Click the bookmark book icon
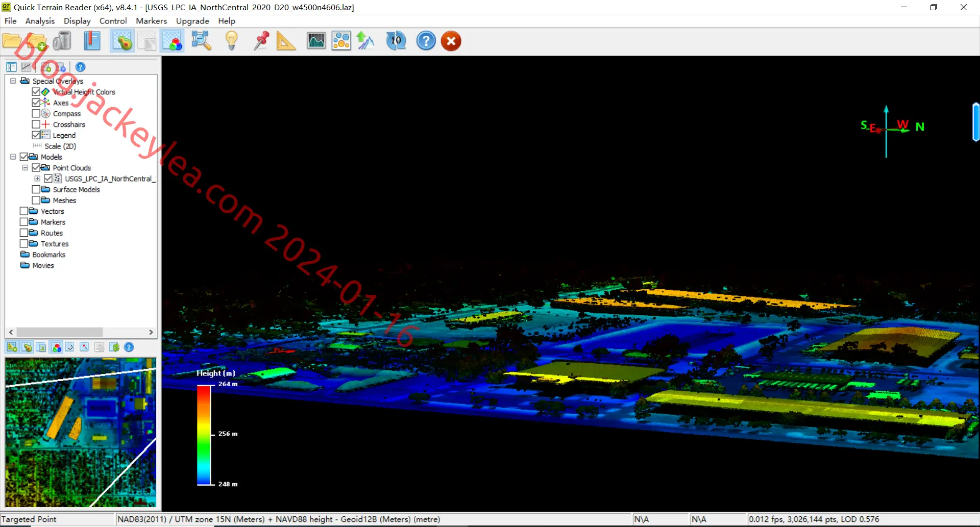This screenshot has height=527, width=980. point(92,41)
